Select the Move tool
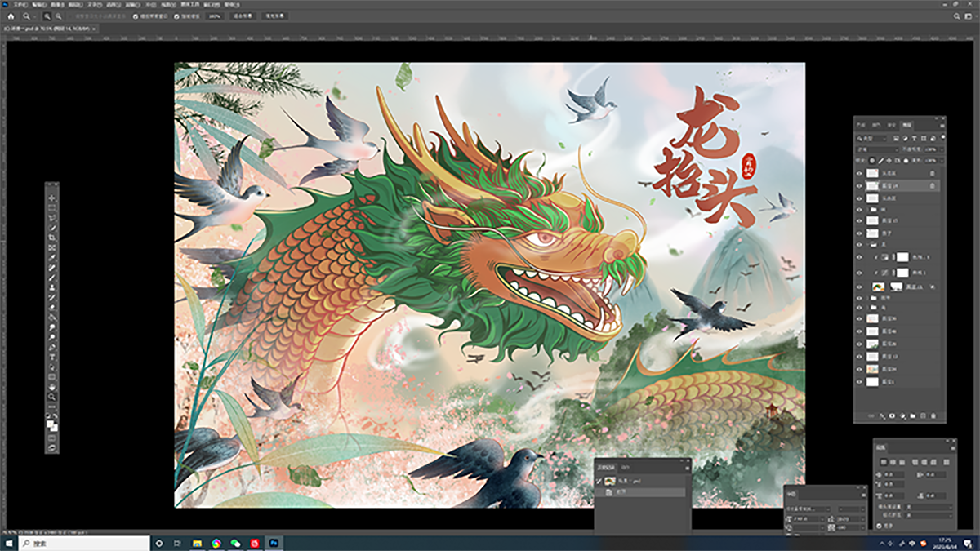 pyautogui.click(x=51, y=198)
